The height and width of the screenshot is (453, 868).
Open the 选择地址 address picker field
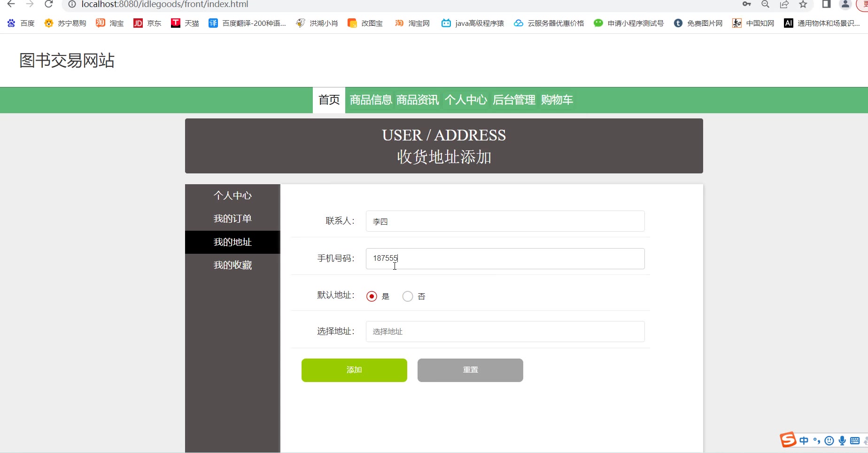(x=505, y=332)
